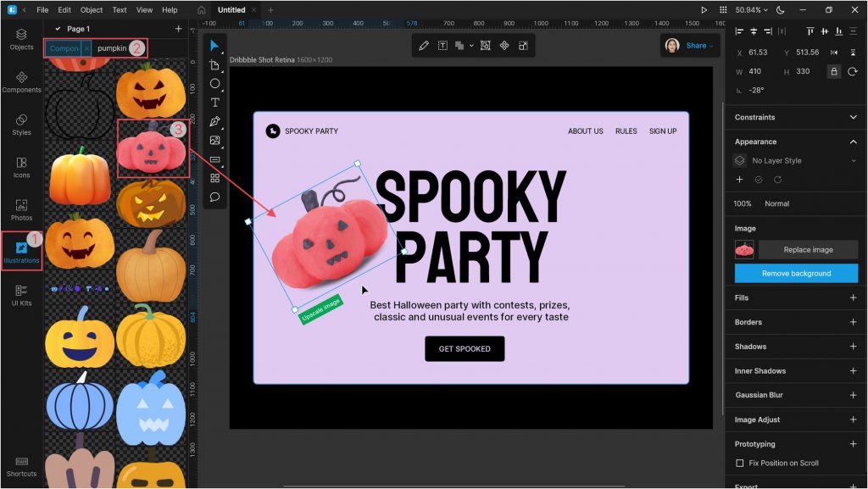Click the scale icon in context toolbar

click(523, 46)
